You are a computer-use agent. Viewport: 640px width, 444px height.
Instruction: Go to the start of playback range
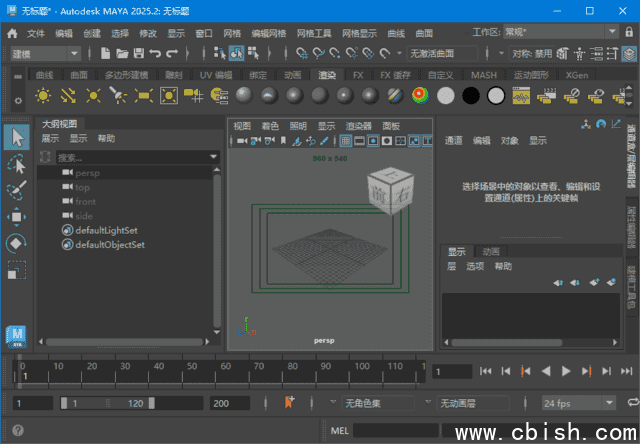point(485,371)
